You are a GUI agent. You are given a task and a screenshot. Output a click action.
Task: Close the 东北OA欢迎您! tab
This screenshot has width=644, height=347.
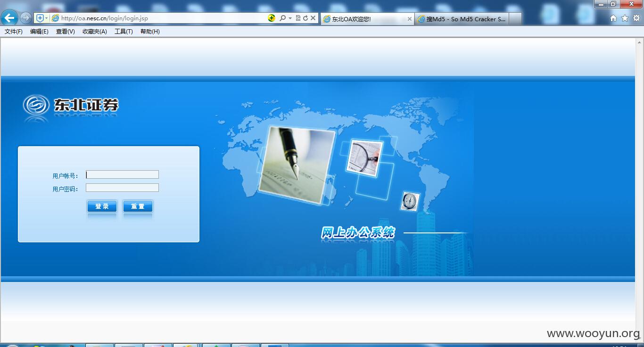coord(409,19)
